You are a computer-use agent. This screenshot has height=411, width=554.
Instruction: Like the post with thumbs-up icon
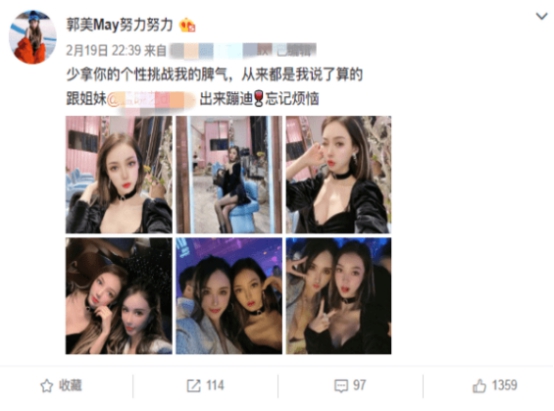(479, 386)
